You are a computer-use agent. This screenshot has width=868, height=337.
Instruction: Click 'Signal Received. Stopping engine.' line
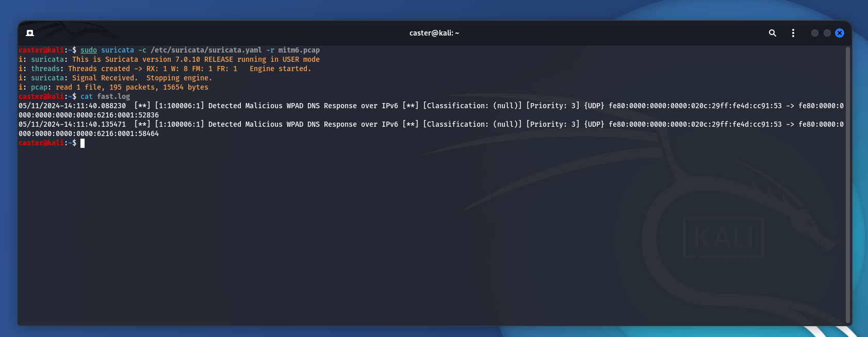point(142,78)
